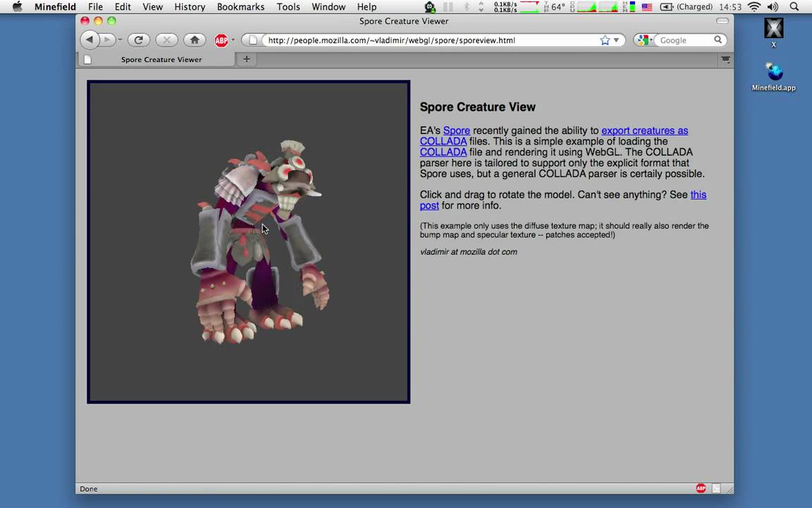Go to the Home page button

195,40
